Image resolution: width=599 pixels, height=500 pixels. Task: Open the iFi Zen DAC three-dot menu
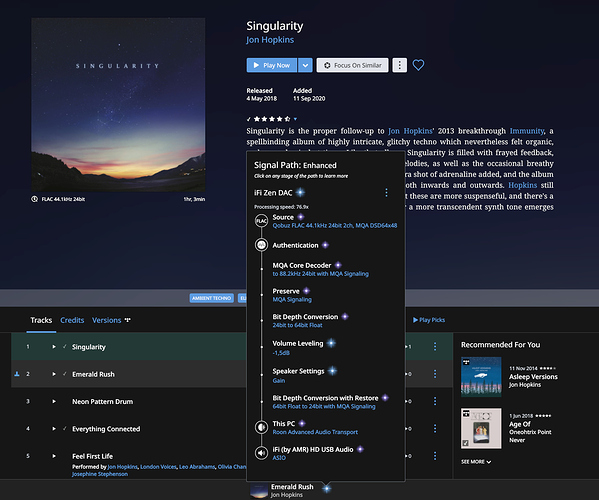click(x=386, y=193)
